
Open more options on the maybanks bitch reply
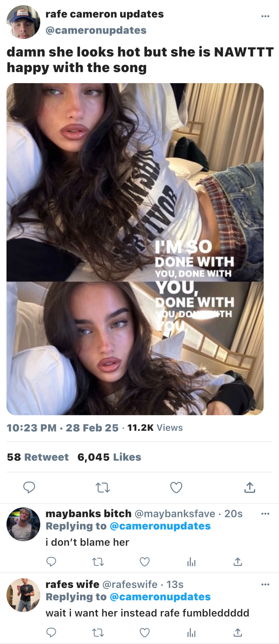[x=265, y=514]
